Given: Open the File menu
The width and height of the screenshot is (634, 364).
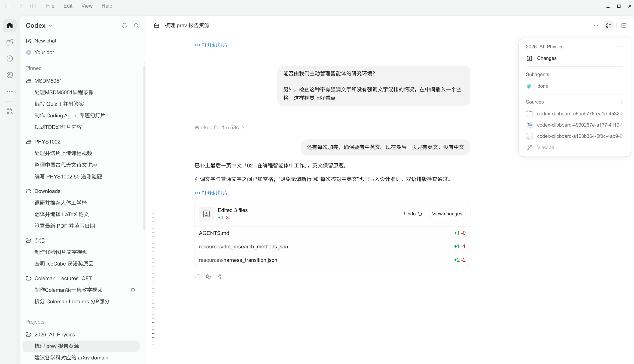Looking at the screenshot, I should pyautogui.click(x=50, y=6).
